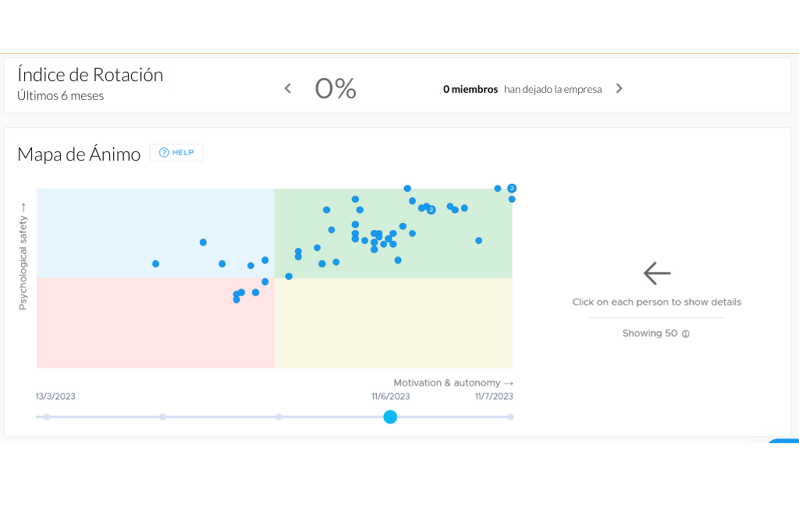799x532 pixels.
Task: Select the 11/7/2023 timeline end point
Action: (510, 417)
